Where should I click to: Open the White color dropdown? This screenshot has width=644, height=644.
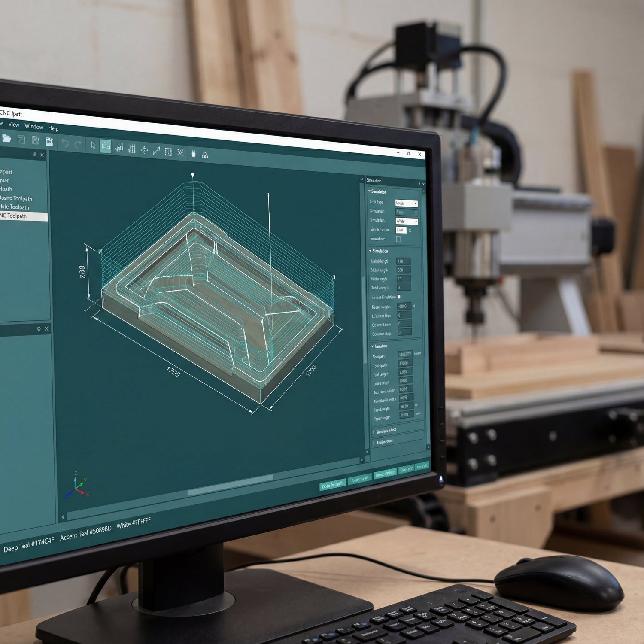pyautogui.click(x=406, y=222)
